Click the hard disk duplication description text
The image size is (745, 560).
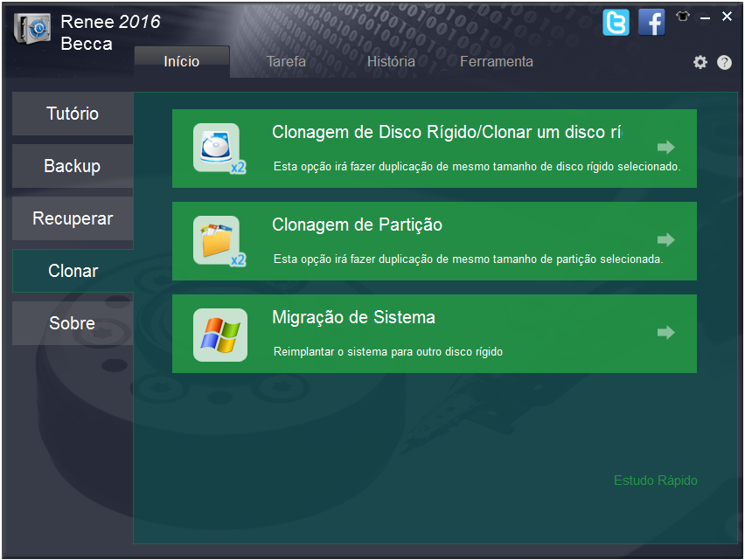[477, 167]
